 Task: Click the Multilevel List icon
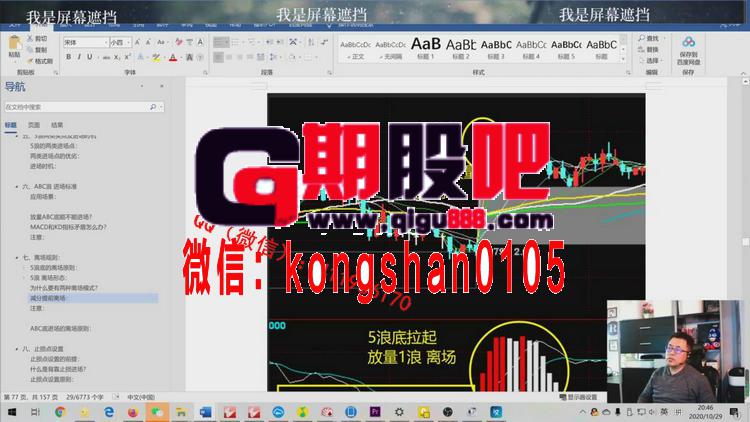coord(252,43)
